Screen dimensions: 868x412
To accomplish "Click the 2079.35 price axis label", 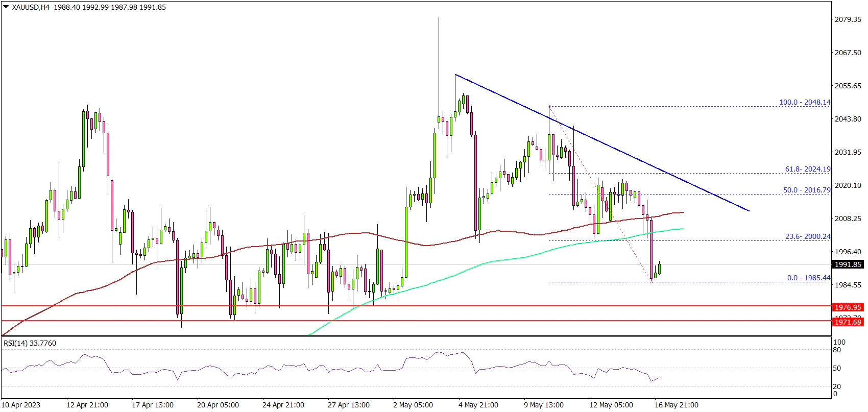I will [848, 19].
